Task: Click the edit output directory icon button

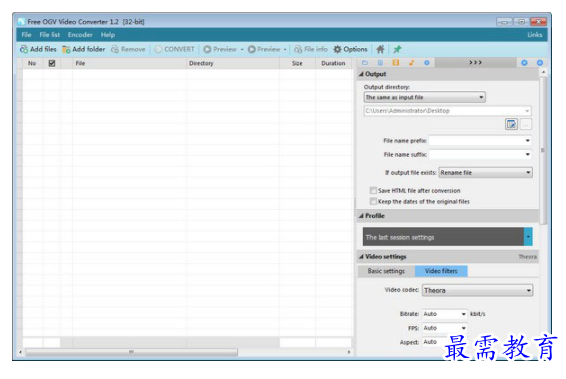Action: coord(511,125)
